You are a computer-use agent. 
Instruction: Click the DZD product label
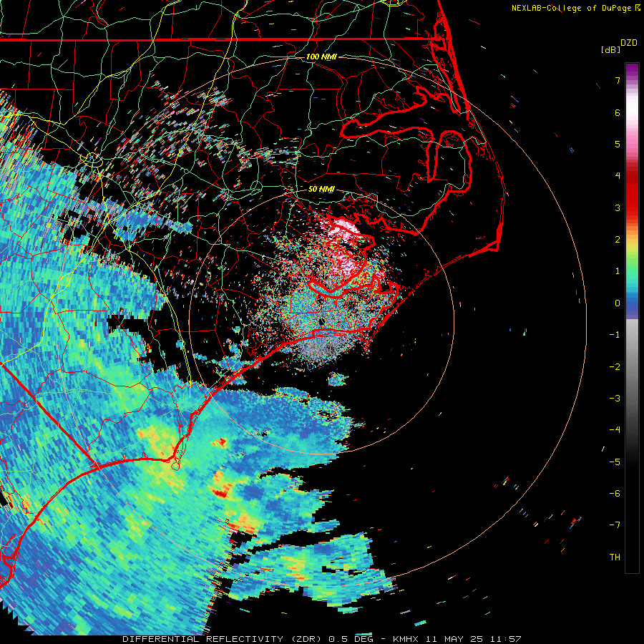[629, 43]
